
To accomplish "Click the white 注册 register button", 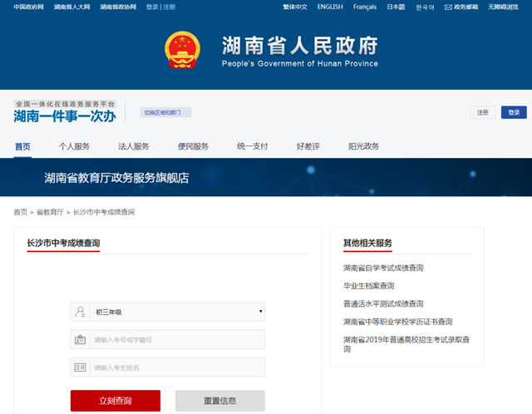I will click(x=482, y=112).
